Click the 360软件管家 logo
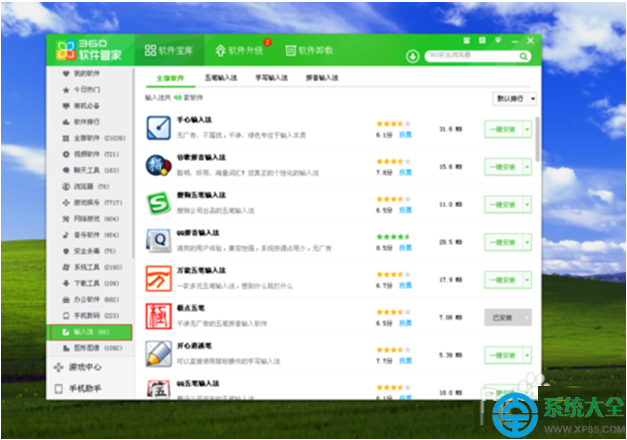Image resolution: width=627 pixels, height=440 pixels. coord(89,50)
